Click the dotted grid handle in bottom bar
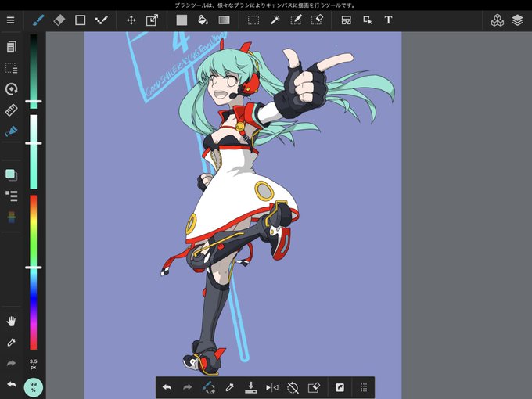Viewport: 532px width, 399px height. pyautogui.click(x=364, y=387)
